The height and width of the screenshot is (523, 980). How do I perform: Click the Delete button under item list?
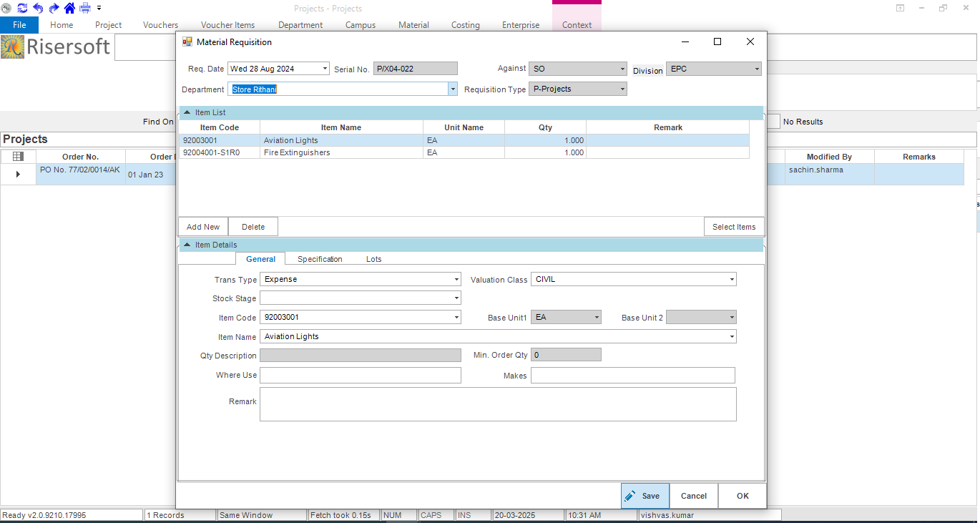pyautogui.click(x=253, y=227)
